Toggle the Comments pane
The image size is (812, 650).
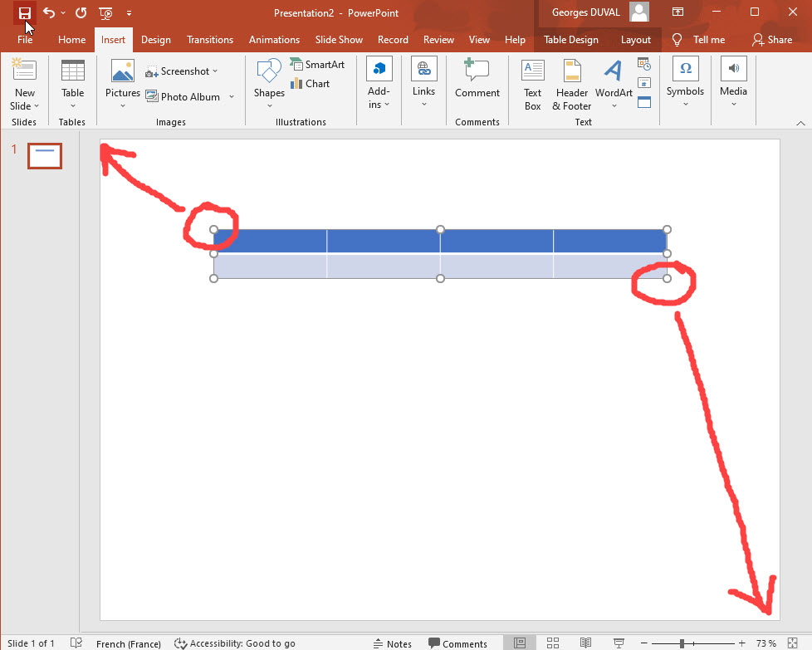click(x=457, y=644)
